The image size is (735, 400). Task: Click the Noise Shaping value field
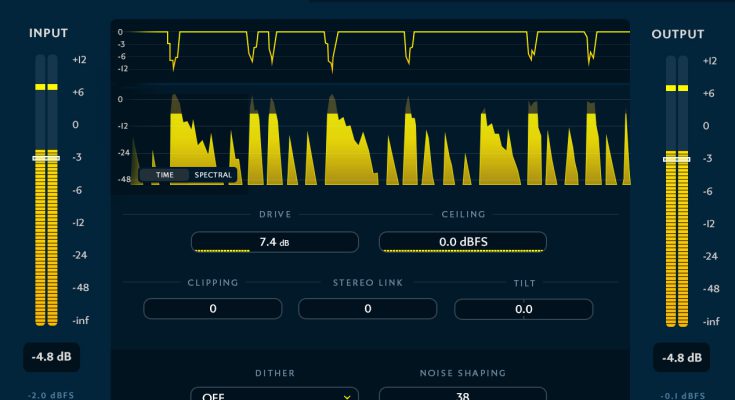click(x=462, y=395)
